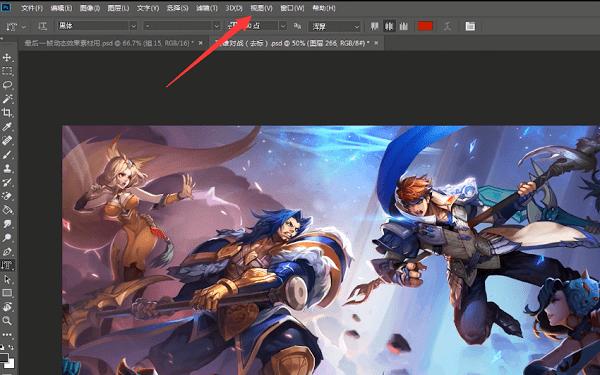Reset default foreground and background colors

[x=2, y=347]
